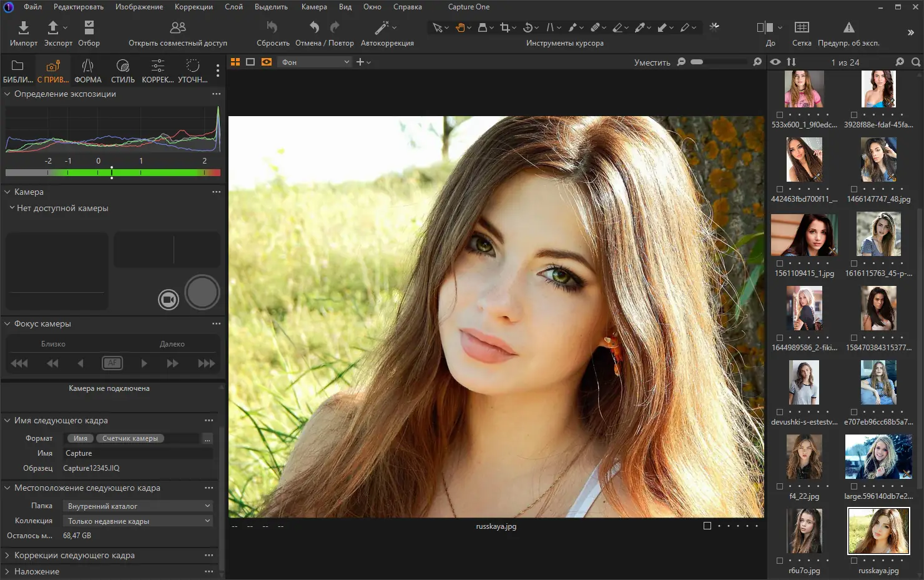
Task: Toggle the eye icon above browser
Action: click(775, 62)
